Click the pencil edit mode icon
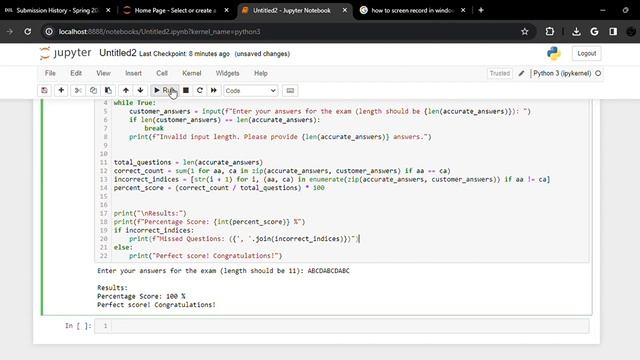The width and height of the screenshot is (640, 360). pos(521,73)
